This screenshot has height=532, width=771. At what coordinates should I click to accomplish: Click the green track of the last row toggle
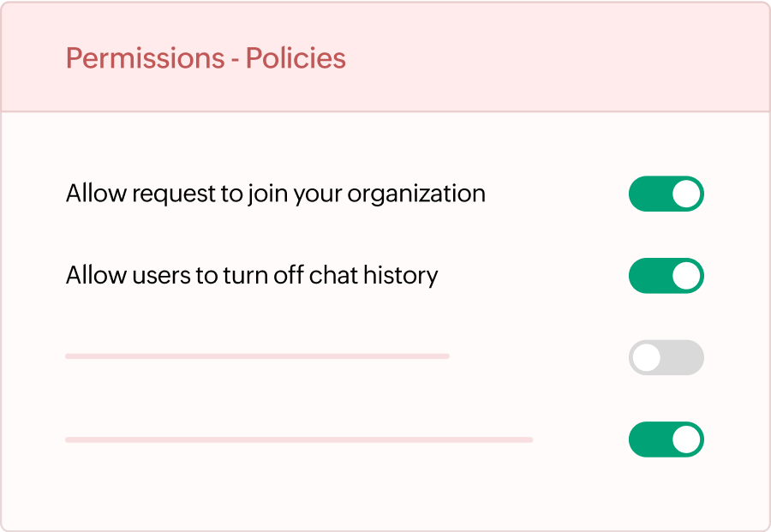[648, 439]
